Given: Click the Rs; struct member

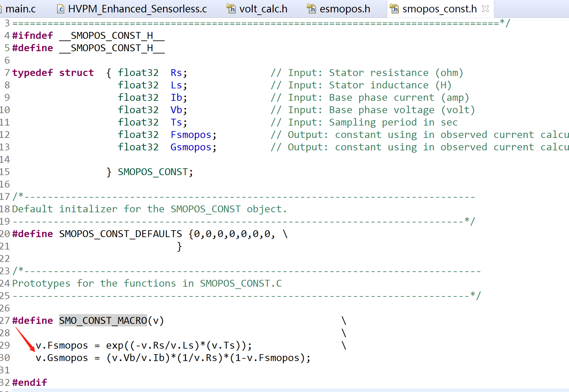Looking at the screenshot, I should coord(179,73).
